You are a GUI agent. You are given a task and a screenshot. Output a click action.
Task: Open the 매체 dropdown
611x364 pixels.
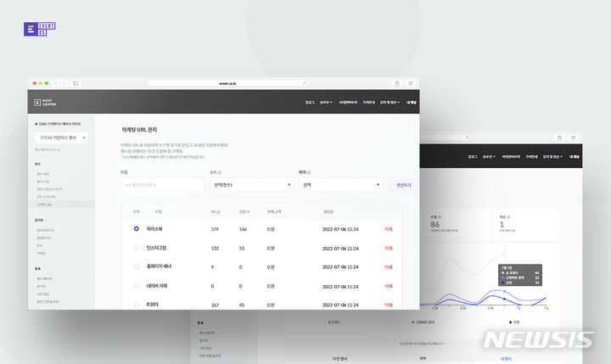(340, 184)
